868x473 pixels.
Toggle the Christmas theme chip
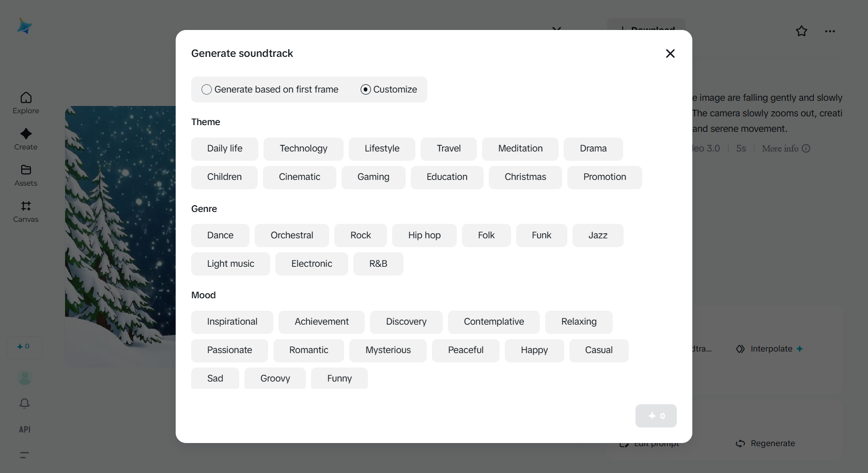[x=525, y=177]
